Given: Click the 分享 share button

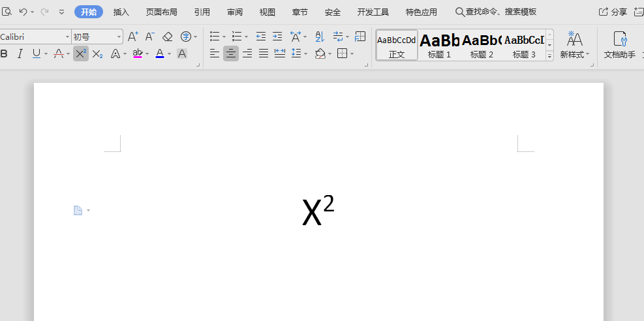Looking at the screenshot, I should tap(613, 12).
